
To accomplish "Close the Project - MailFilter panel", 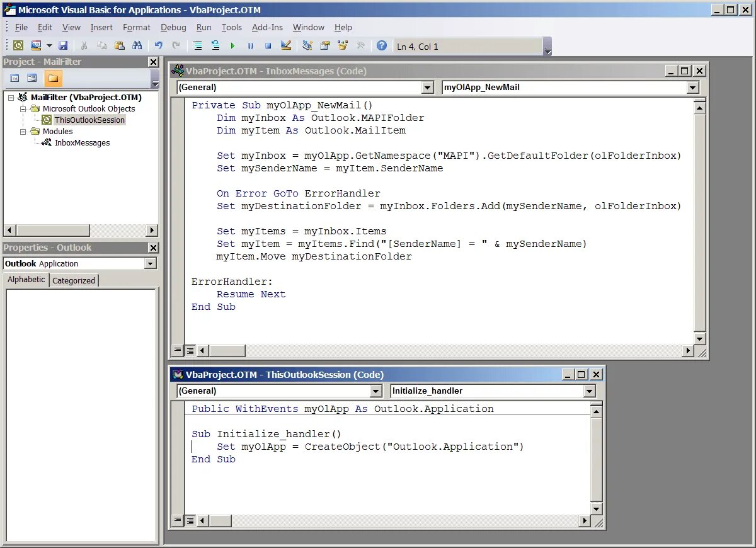I will [153, 62].
